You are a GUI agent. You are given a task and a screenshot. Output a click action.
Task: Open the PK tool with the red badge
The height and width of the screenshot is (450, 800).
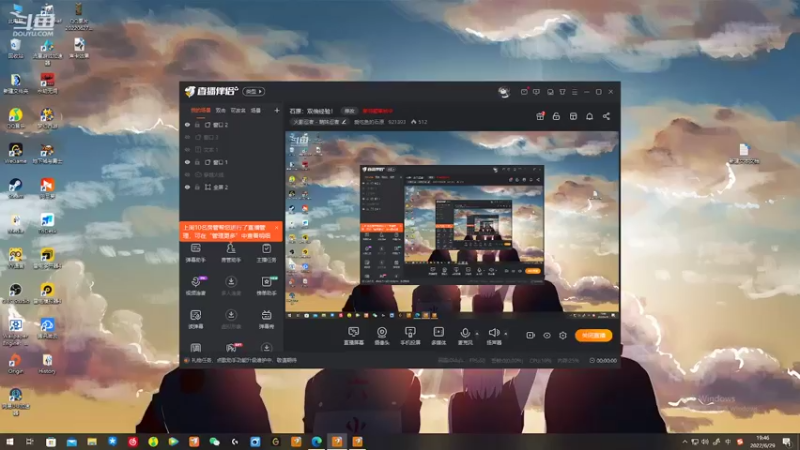point(231,348)
